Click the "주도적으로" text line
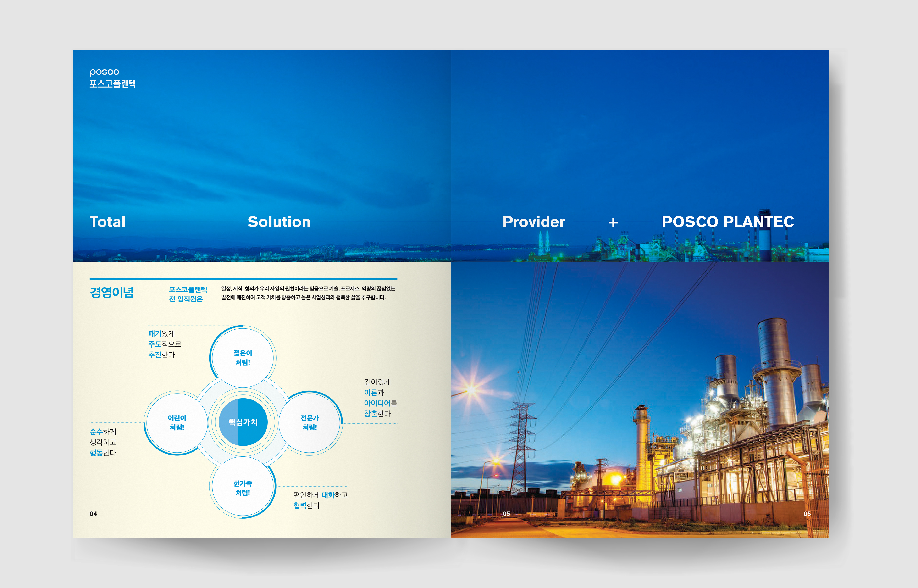The height and width of the screenshot is (588, 918). (x=165, y=344)
